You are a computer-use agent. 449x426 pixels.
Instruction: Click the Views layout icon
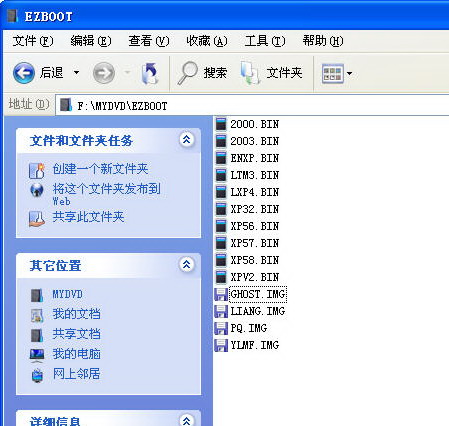332,73
